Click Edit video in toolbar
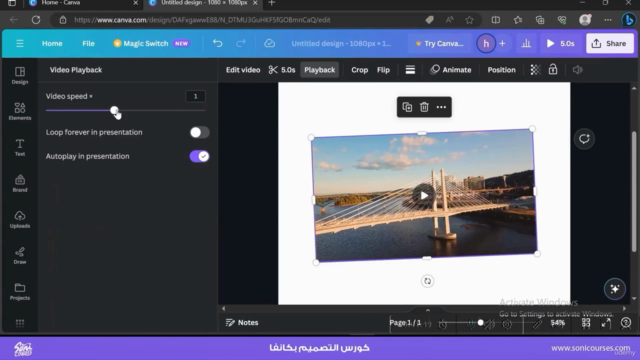This screenshot has width=640, height=360. pyautogui.click(x=243, y=70)
